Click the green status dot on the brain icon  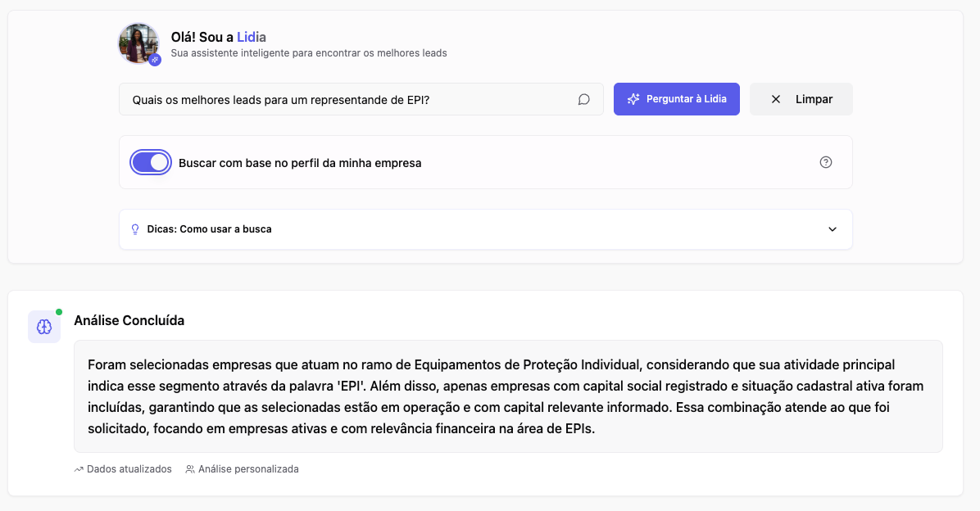tap(57, 311)
